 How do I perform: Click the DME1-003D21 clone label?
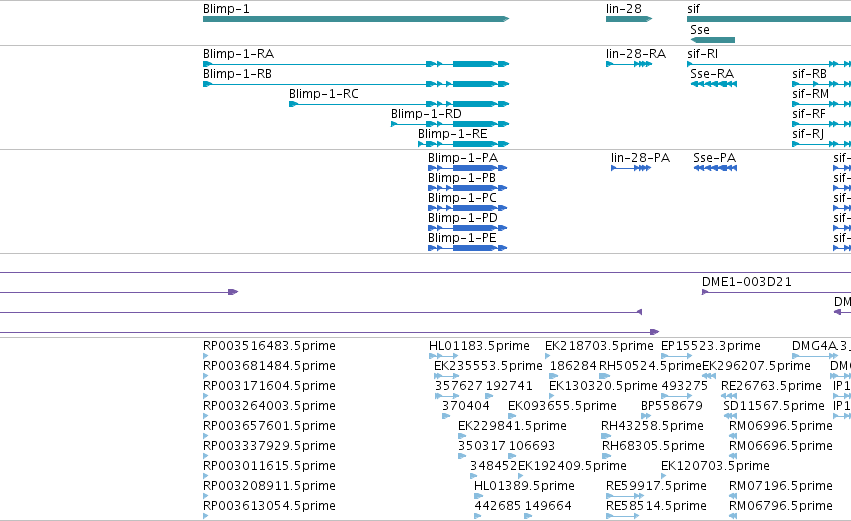click(x=747, y=282)
